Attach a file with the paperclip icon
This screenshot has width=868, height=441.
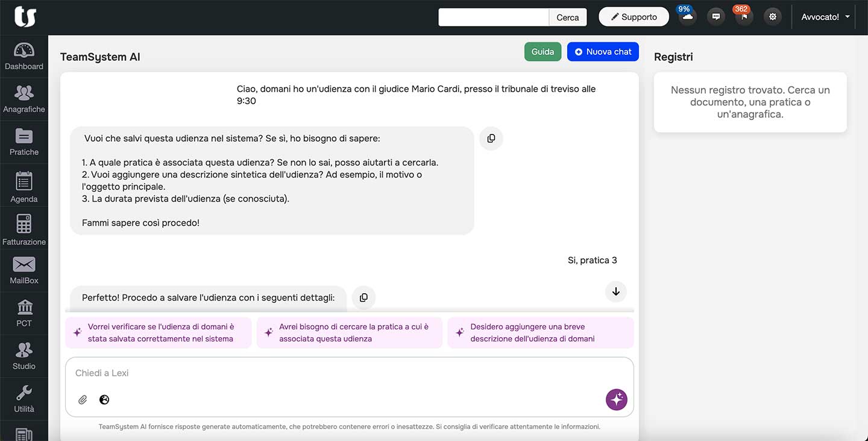[83, 399]
